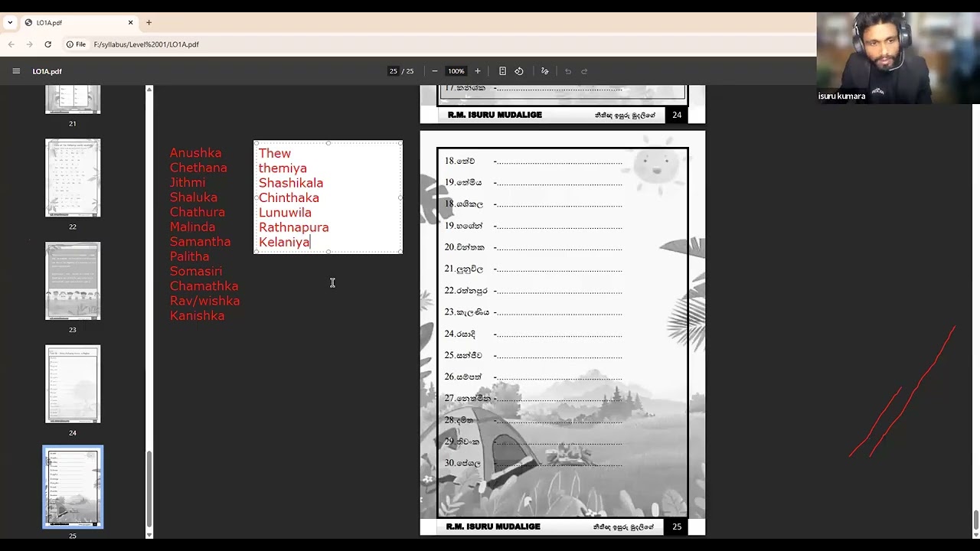Click the text 'Samantha'
Image resolution: width=980 pixels, height=551 pixels.
[x=201, y=242]
